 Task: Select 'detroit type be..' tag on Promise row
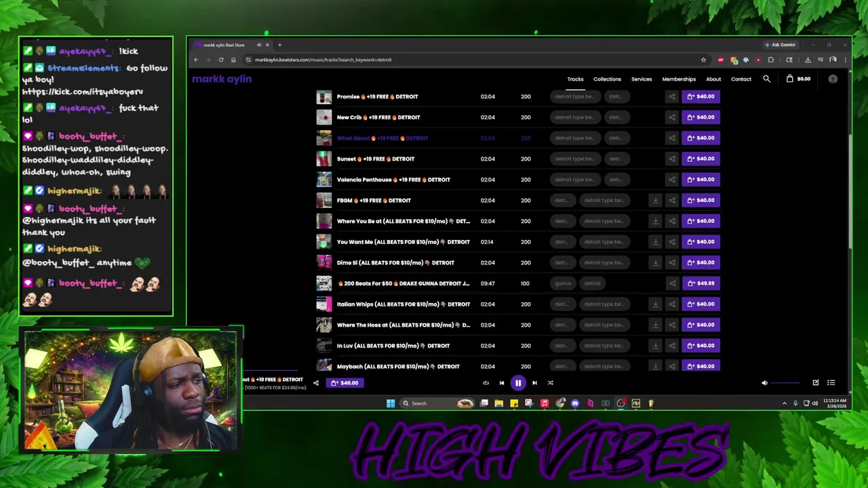tap(574, 96)
